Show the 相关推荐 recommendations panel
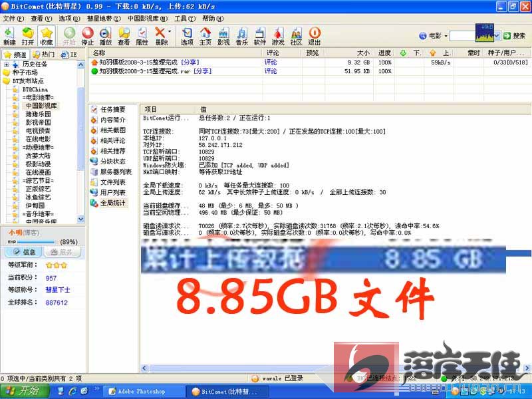Viewport: 532px width, 399px height. (108, 151)
